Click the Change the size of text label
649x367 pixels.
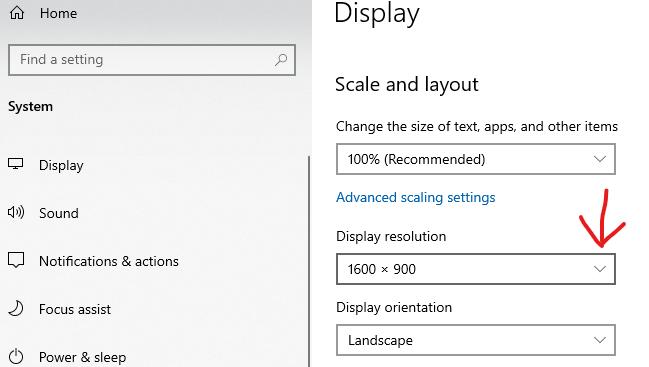(477, 126)
